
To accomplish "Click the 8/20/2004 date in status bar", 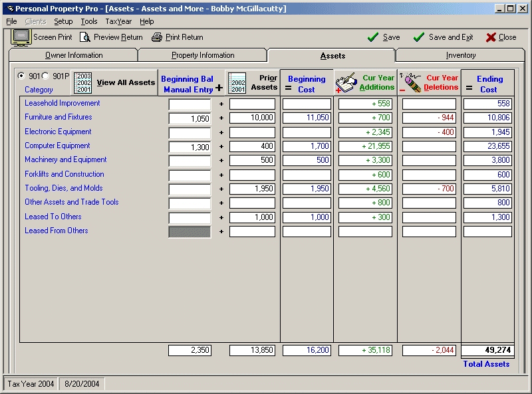I will pyautogui.click(x=82, y=384).
